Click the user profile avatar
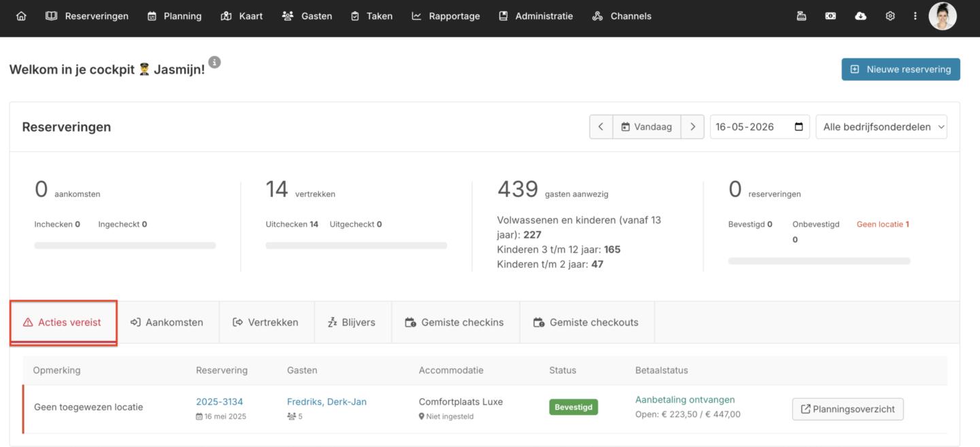The width and height of the screenshot is (980, 447). [942, 16]
